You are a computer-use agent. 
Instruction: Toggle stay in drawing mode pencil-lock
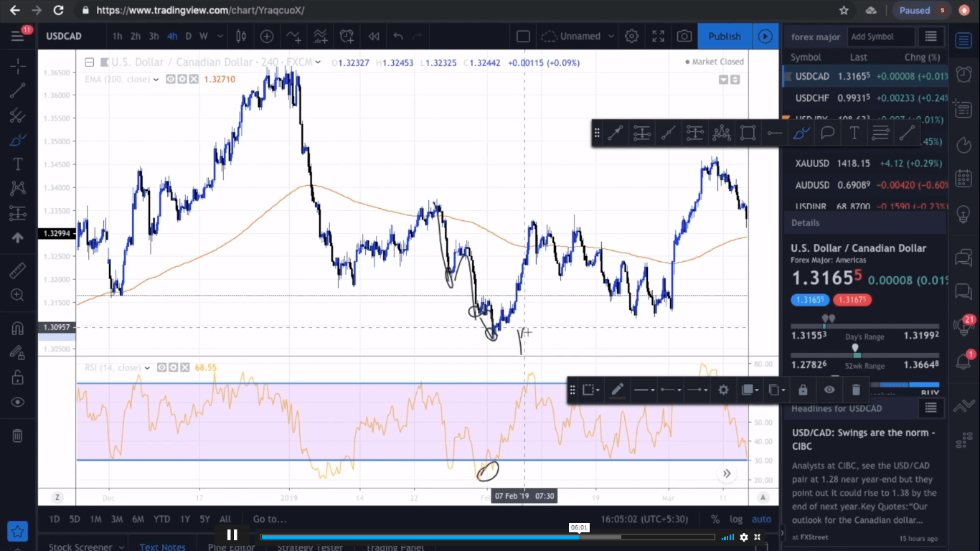[x=18, y=352]
